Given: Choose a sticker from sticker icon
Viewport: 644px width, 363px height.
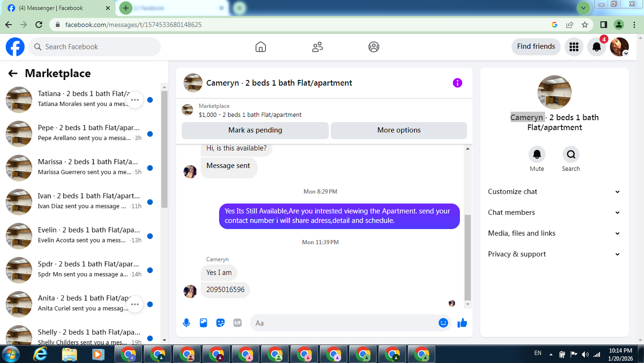Looking at the screenshot, I should [221, 323].
